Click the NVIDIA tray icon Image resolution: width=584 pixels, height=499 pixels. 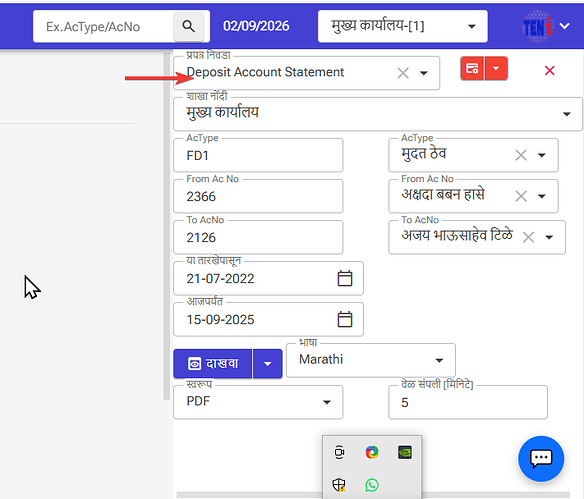coord(405,452)
